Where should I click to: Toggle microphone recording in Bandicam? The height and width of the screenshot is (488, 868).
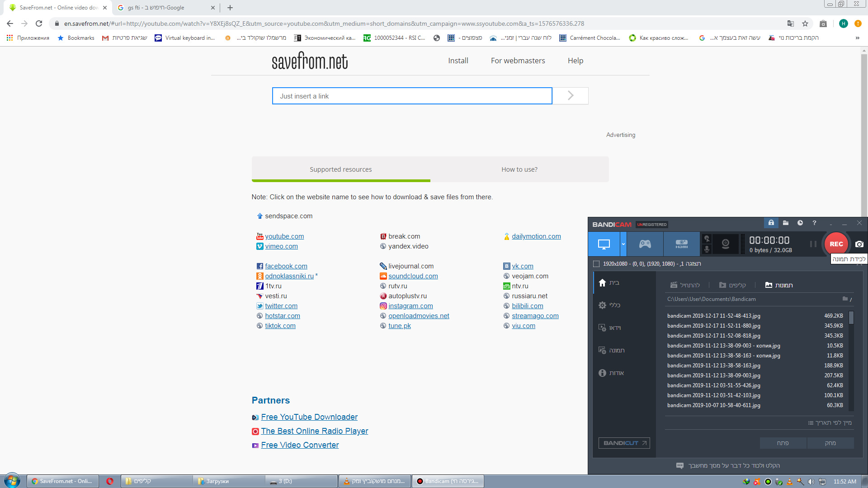707,249
